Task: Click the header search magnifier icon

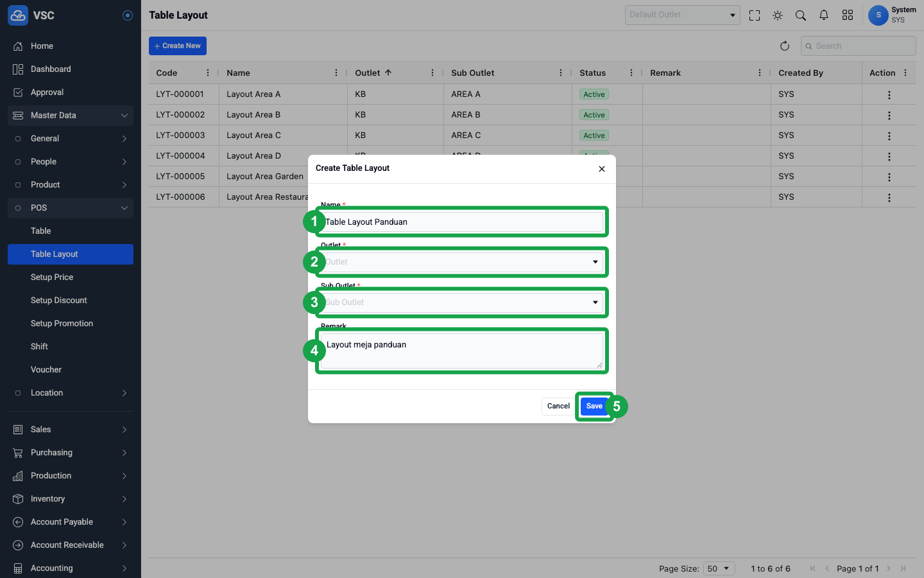Action: click(801, 15)
